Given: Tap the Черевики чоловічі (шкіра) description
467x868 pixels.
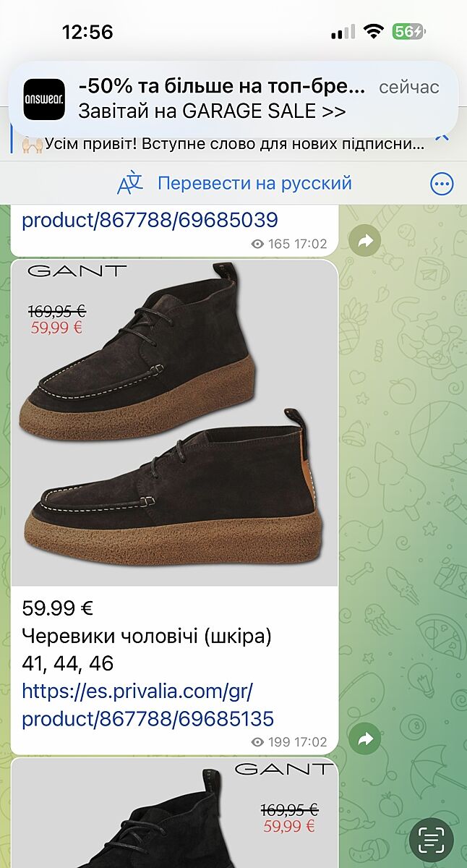Looking at the screenshot, I should point(147,637).
